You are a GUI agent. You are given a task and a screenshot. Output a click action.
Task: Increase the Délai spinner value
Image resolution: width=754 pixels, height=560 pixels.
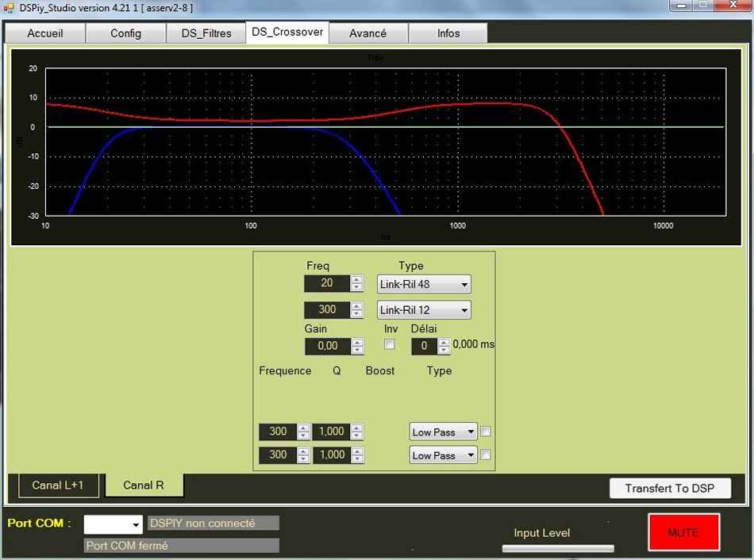444,342
